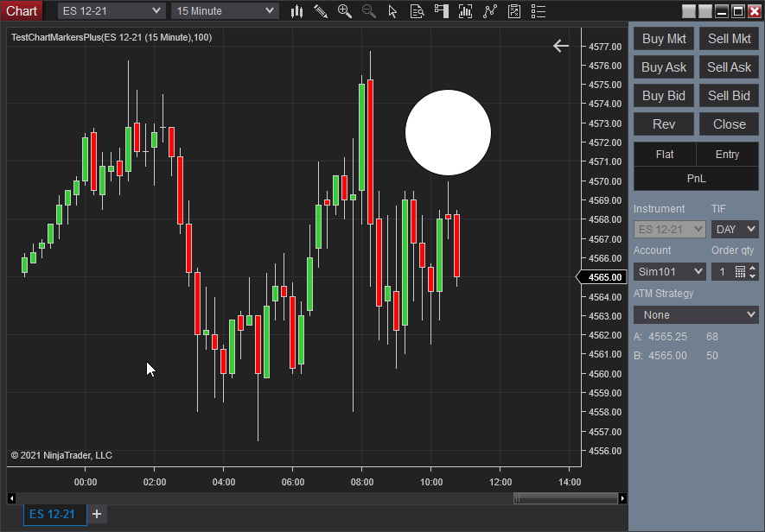Click the Buy Mkt button

click(663, 38)
